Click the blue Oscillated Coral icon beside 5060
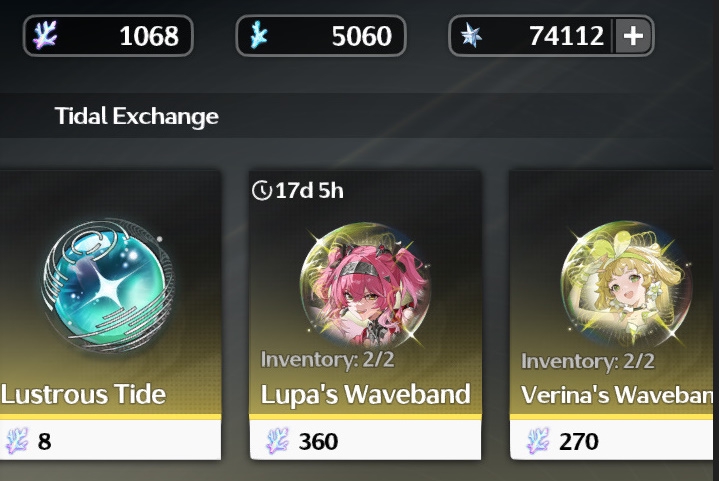Screen dimensions: 719x481 pyautogui.click(x=259, y=35)
